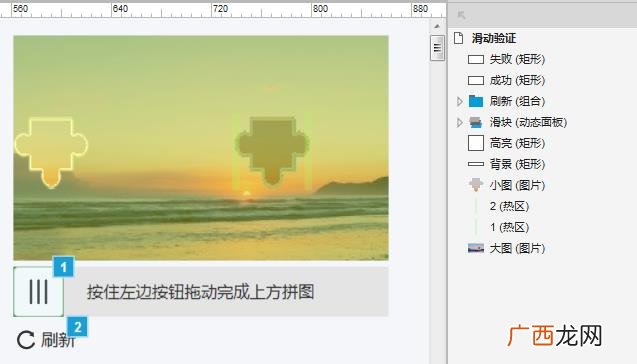Viewport: 637px width, 364px height.
Task: Expand the 刷新 (组合) group
Action: pyautogui.click(x=459, y=101)
